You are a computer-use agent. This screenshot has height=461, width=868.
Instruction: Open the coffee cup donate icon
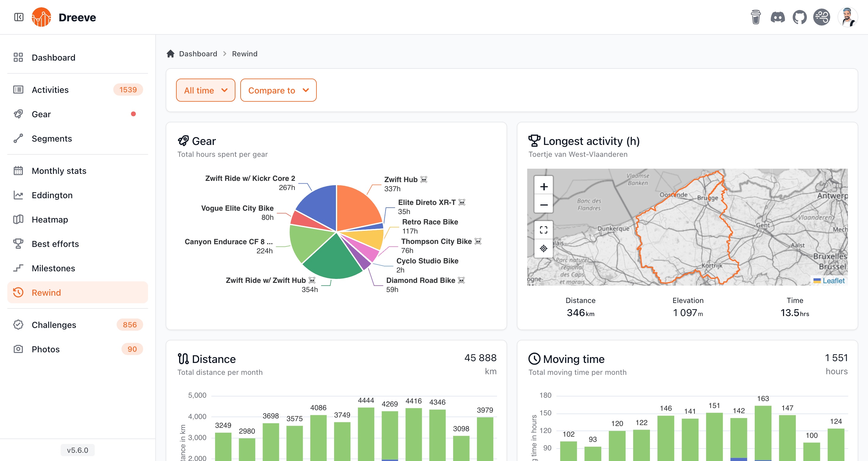coord(755,17)
